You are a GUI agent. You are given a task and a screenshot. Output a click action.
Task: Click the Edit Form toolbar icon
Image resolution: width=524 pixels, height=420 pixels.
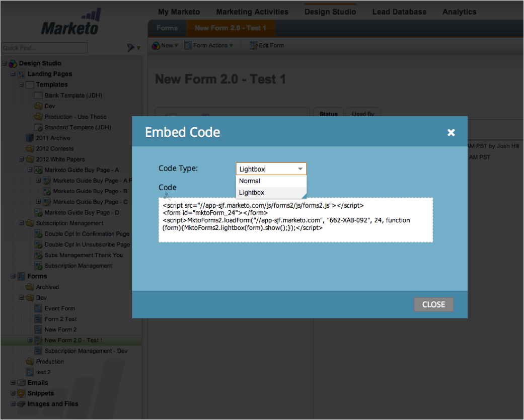(x=254, y=45)
